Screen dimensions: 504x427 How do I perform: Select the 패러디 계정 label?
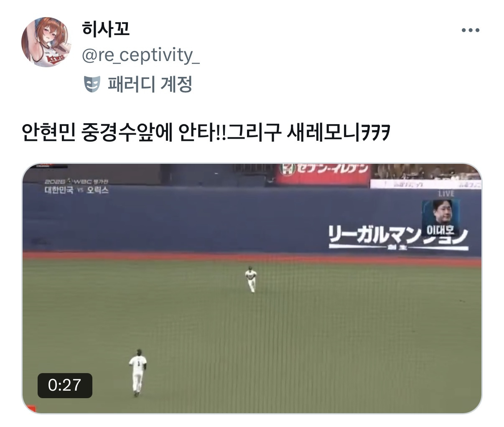point(150,84)
